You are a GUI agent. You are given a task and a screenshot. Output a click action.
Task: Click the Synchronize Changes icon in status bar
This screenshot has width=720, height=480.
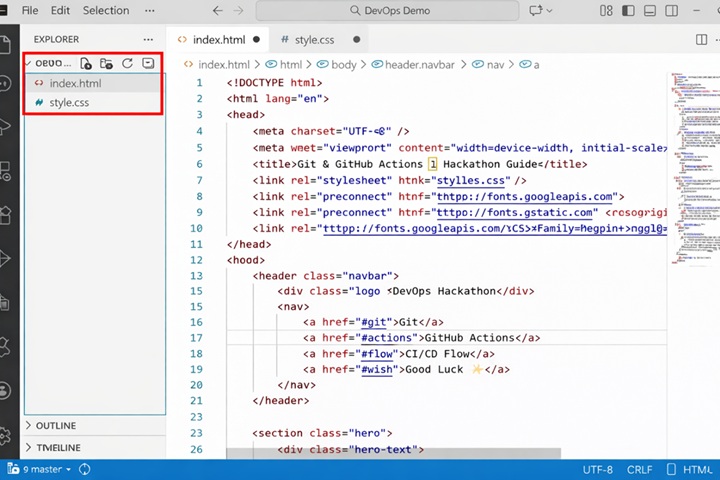pos(84,469)
